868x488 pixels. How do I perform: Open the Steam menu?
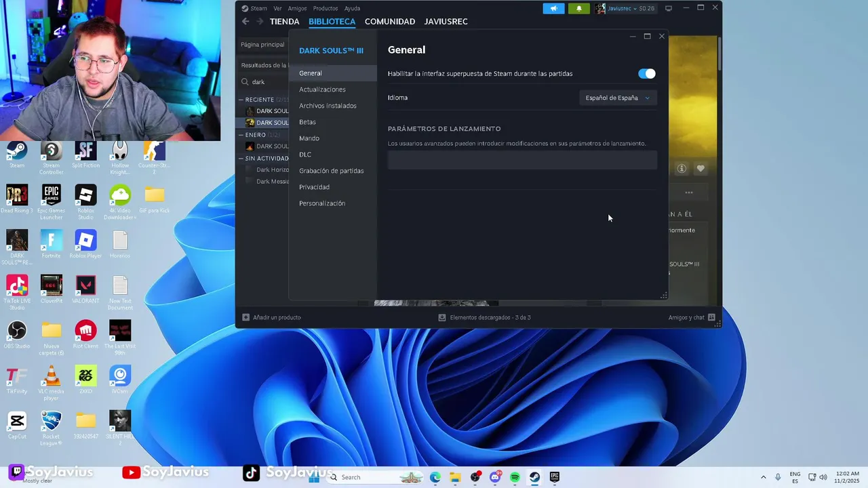tap(258, 8)
